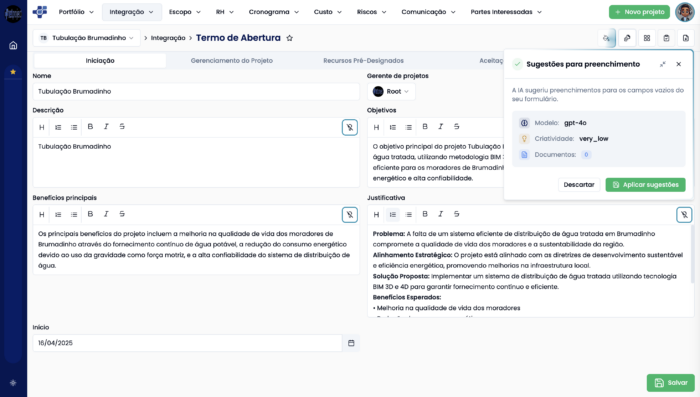Close the Sugestões para preenchimento panel

pos(679,64)
